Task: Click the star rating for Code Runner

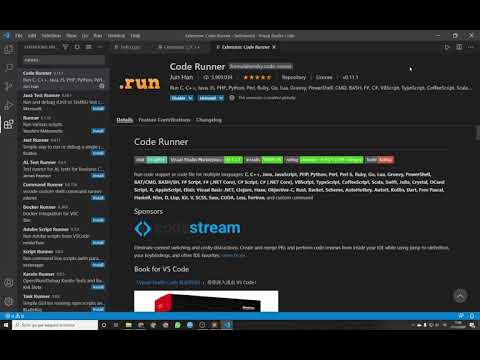Action: [x=257, y=77]
